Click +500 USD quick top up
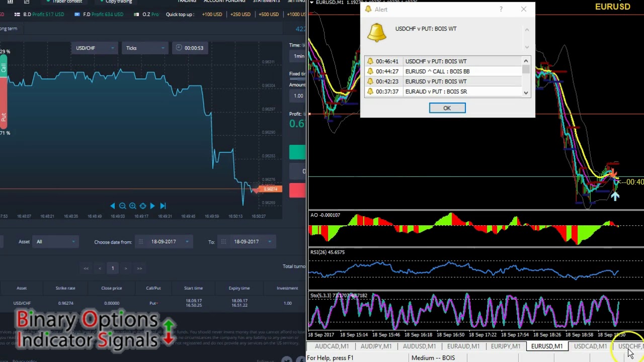 click(269, 14)
